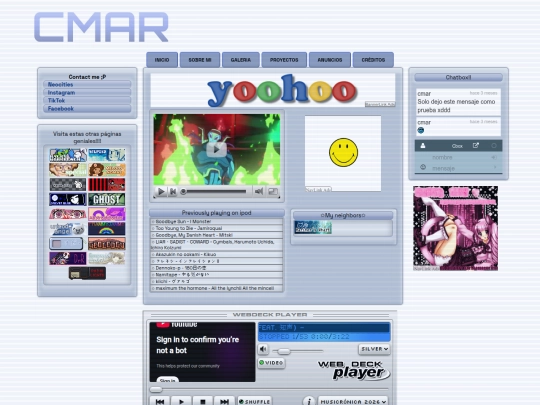
Task: Open the ANUNCIOS tab
Action: coord(330,60)
